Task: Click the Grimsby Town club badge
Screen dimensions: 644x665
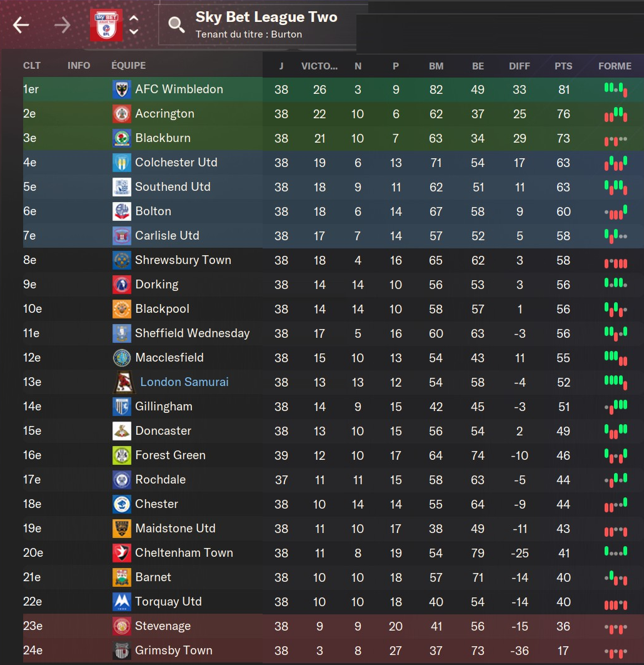Action: tap(122, 651)
